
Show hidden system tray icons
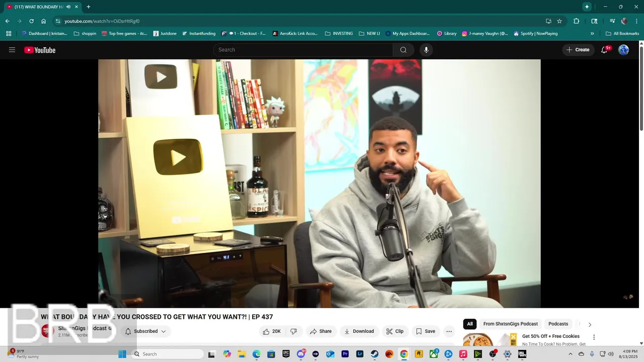(x=570, y=354)
